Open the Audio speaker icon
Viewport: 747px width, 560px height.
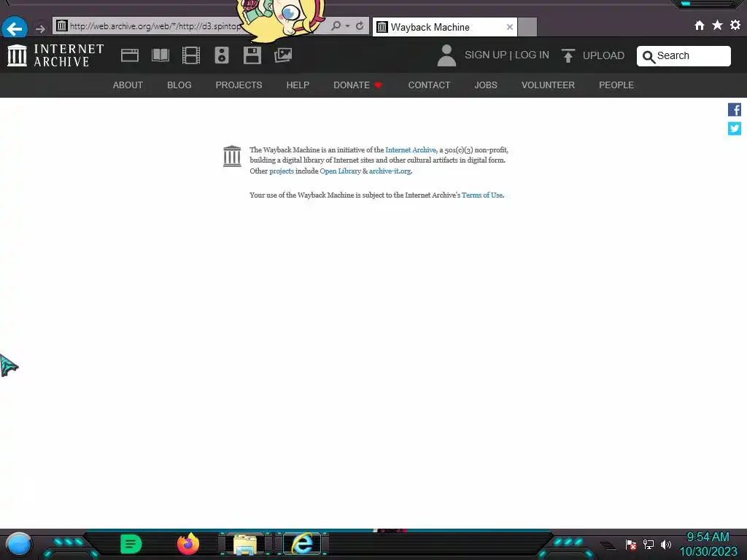(222, 55)
